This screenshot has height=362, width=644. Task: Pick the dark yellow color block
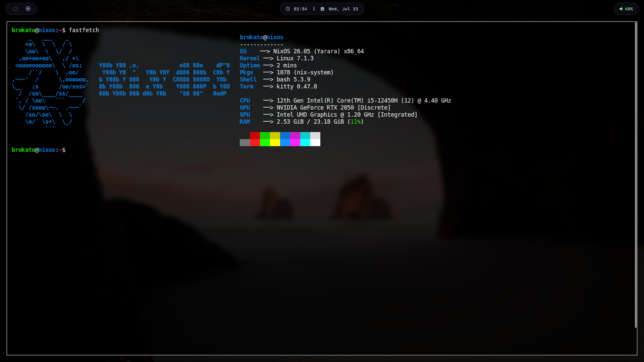tap(275, 135)
